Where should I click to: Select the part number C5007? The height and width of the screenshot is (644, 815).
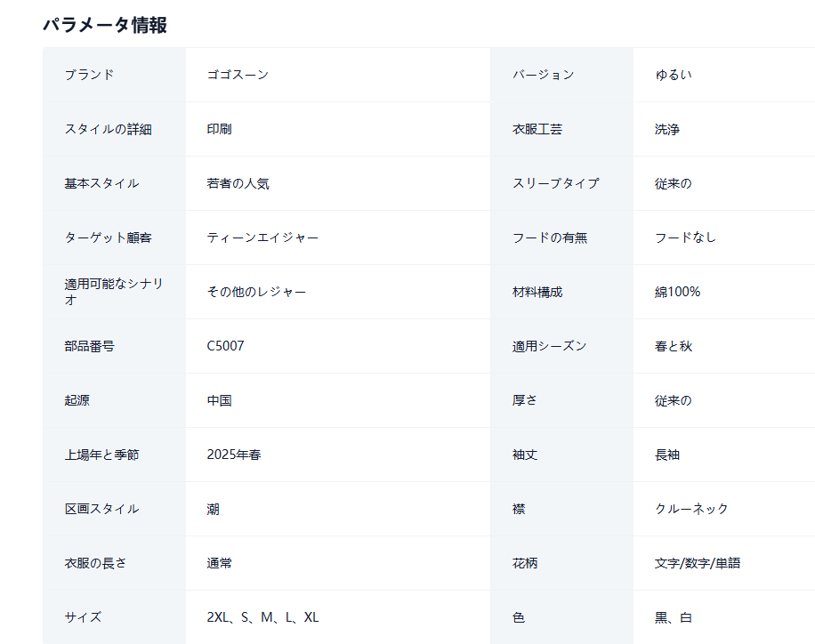click(225, 346)
